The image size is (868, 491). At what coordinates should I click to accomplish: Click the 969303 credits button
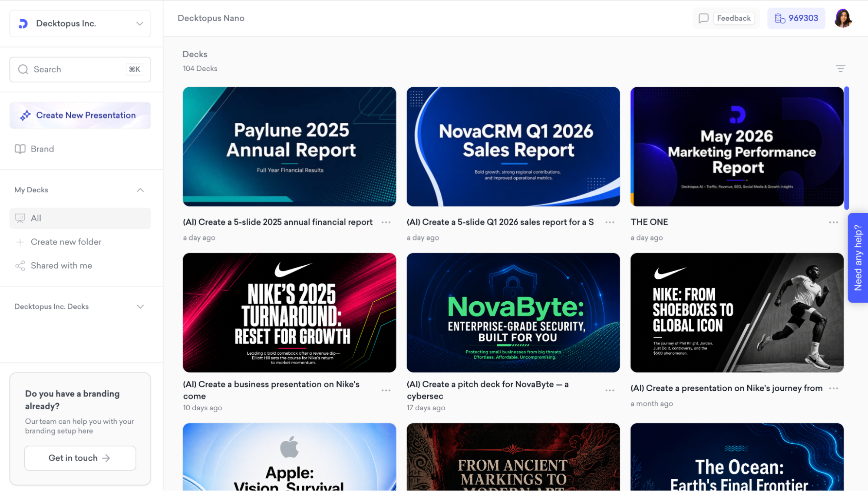point(796,18)
